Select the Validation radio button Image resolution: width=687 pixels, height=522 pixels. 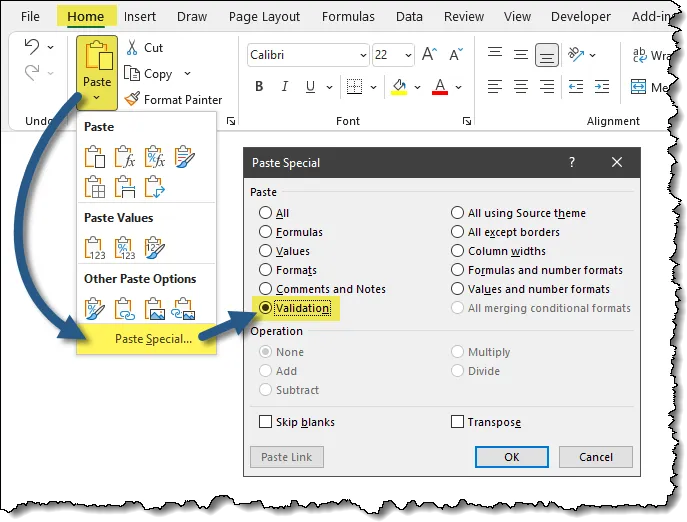pos(266,308)
